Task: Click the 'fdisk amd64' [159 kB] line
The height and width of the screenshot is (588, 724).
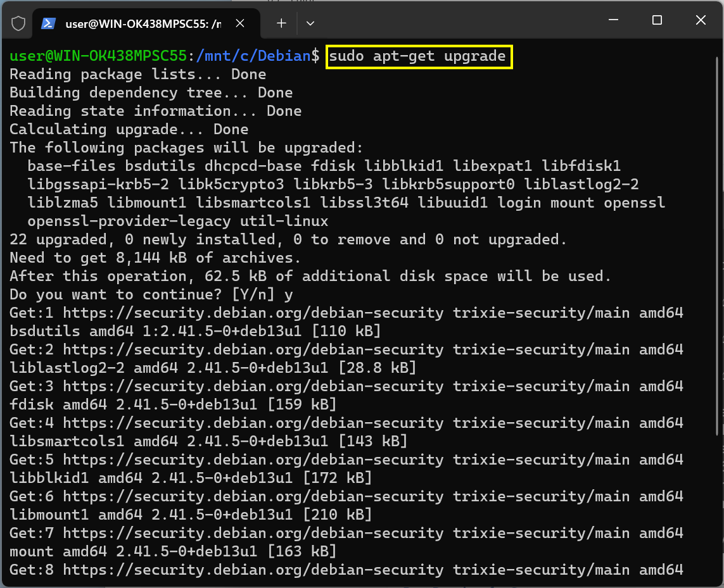Action: click(173, 405)
